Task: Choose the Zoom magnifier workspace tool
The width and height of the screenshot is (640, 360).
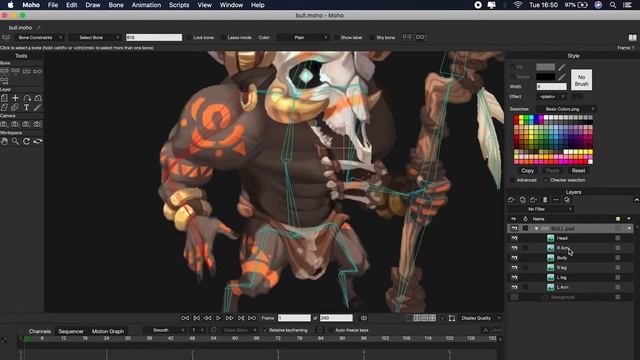Action: pyautogui.click(x=15, y=141)
